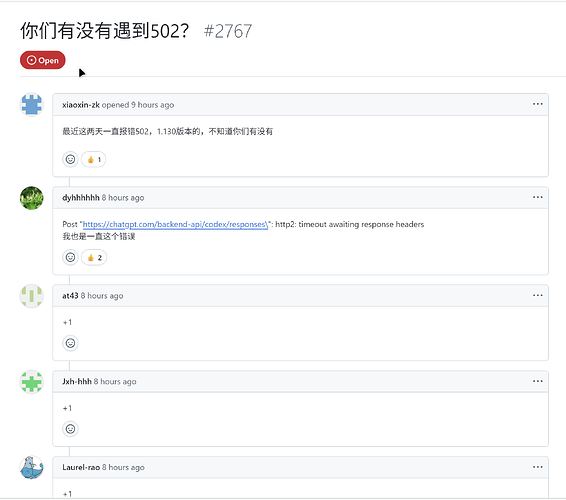
Task: Open dyhhhhhh username link
Action: (x=80, y=197)
